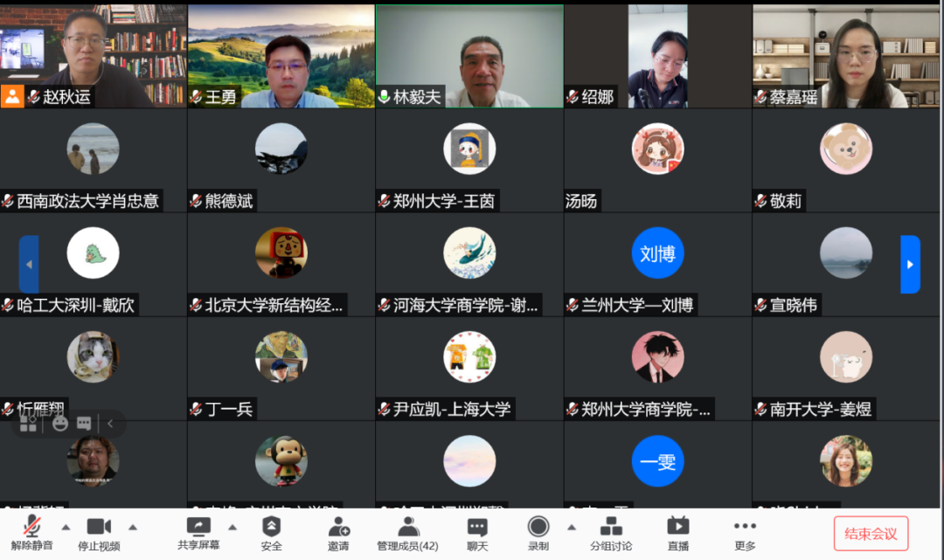
Task: Expand audio options arrow next to 解除静音
Action: pos(66,528)
